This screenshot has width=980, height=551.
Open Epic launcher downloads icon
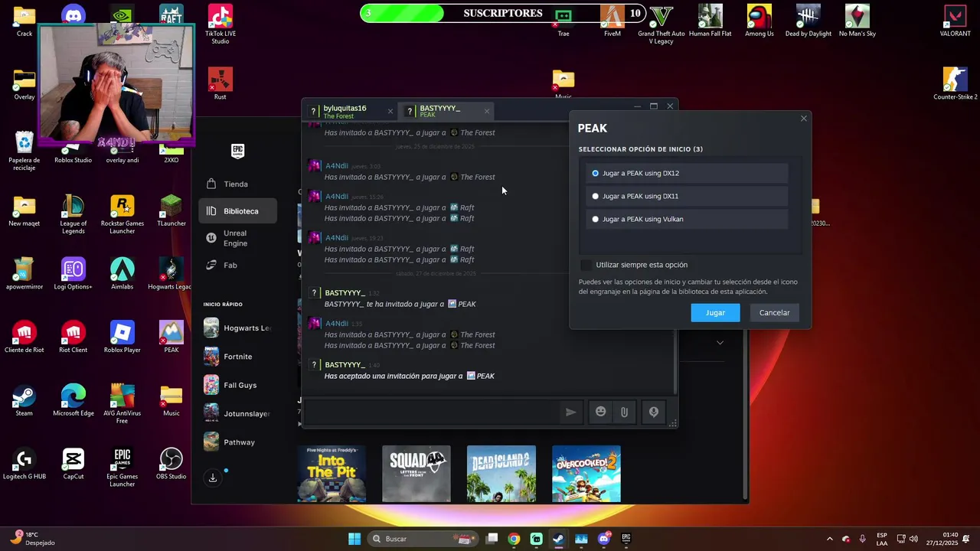pos(213,478)
